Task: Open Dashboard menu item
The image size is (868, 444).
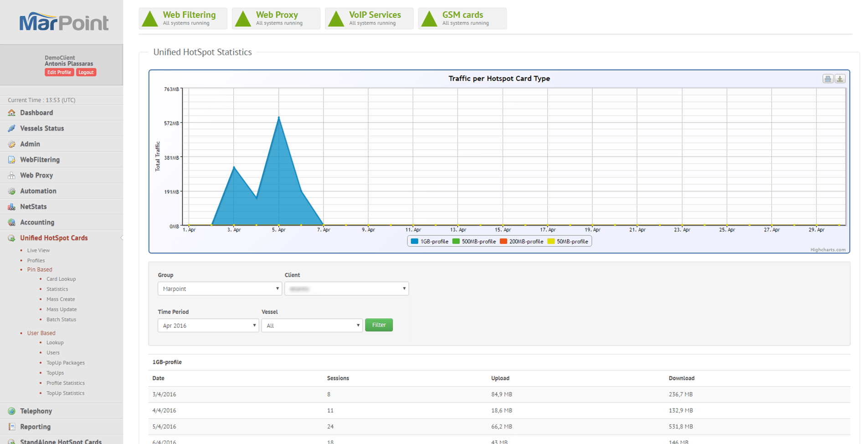Action: click(36, 112)
